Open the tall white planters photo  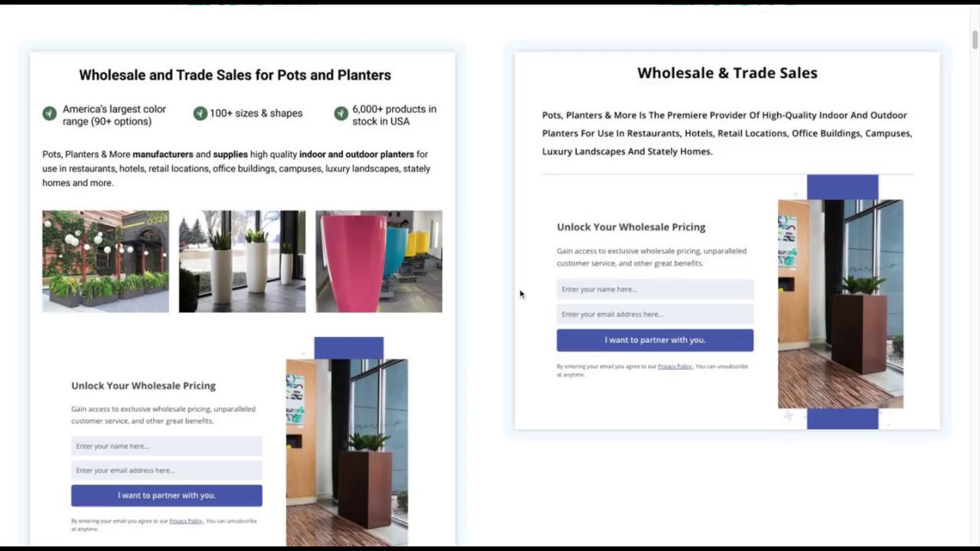click(242, 262)
